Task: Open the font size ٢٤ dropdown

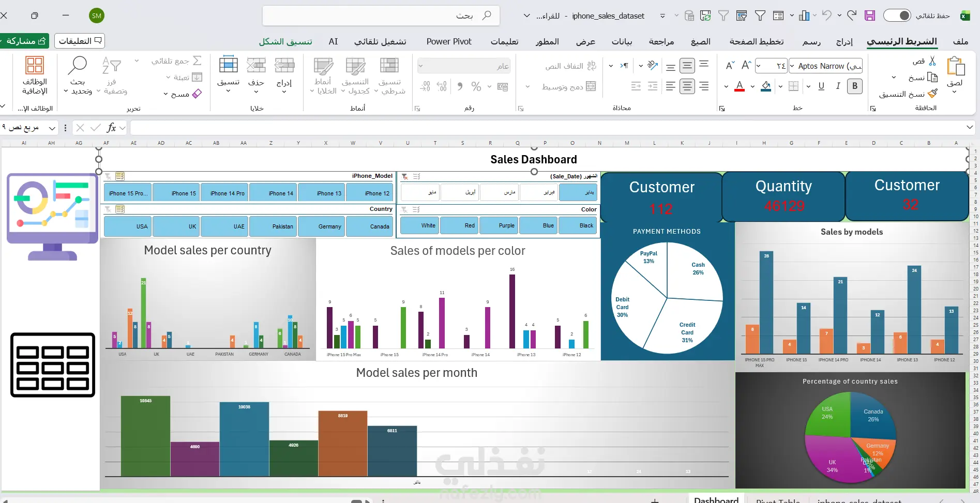Action: coord(759,66)
